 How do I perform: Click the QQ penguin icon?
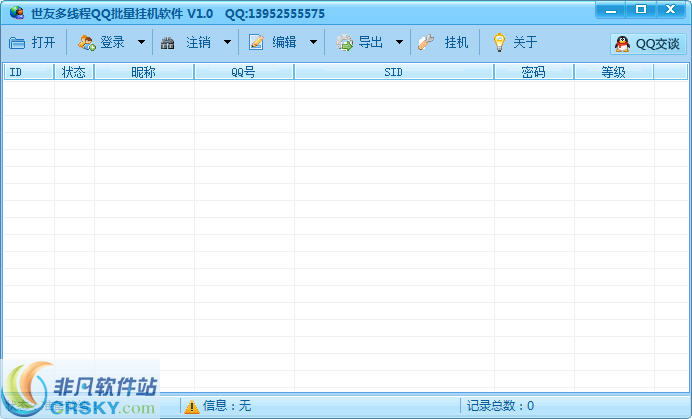click(x=622, y=44)
